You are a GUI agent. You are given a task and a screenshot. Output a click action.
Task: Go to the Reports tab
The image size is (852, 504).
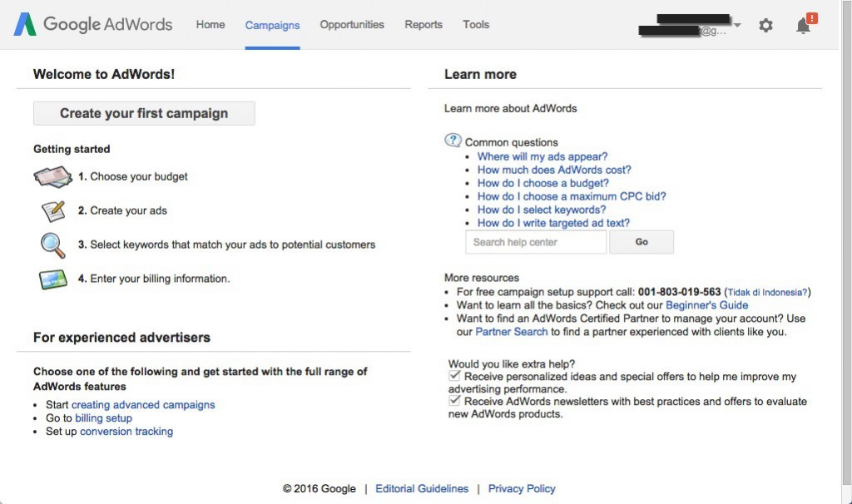click(x=424, y=25)
